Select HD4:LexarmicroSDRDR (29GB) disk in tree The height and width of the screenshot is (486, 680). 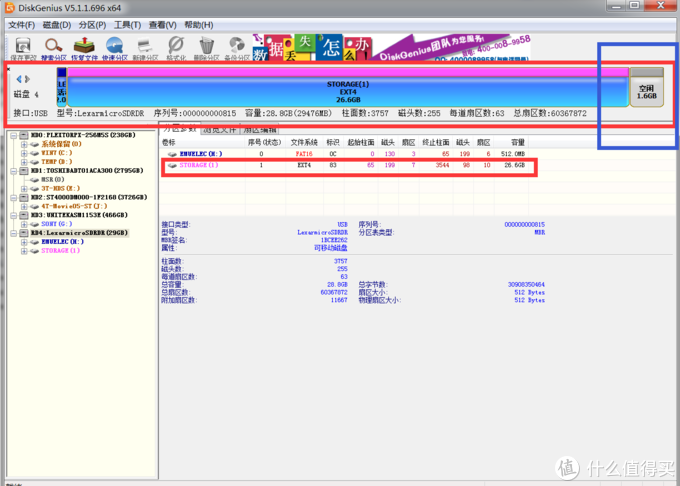[79, 233]
